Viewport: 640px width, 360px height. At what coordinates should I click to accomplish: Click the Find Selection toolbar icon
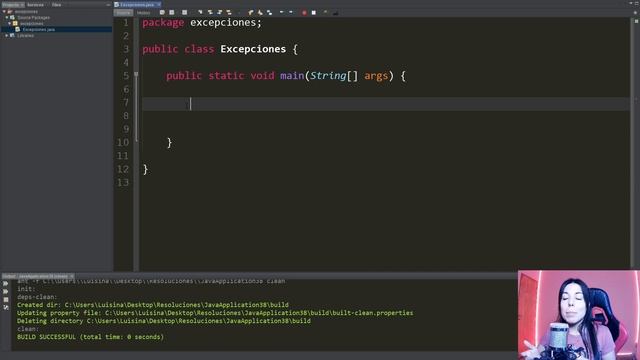(200, 13)
